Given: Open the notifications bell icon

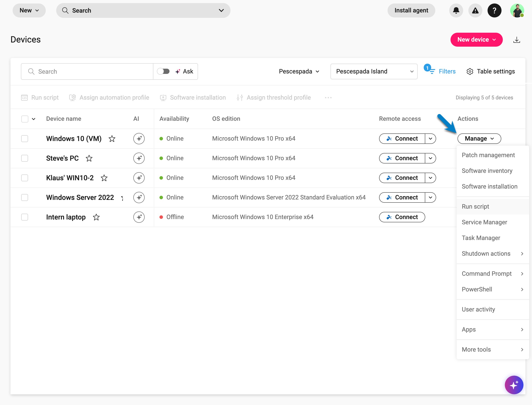Looking at the screenshot, I should 456,11.
